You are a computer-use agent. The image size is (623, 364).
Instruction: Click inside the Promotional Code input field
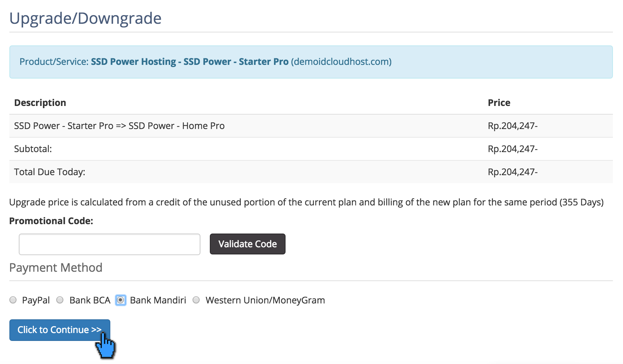coord(109,244)
